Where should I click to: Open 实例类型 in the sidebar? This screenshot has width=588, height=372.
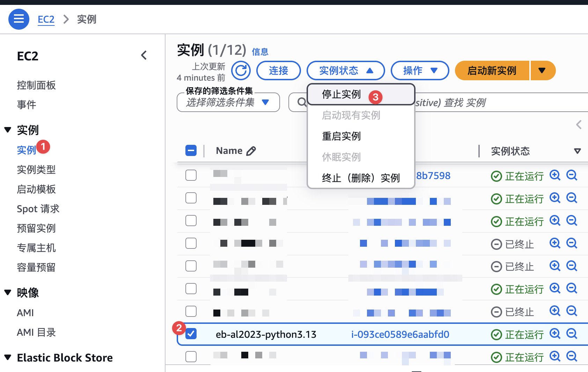pyautogui.click(x=36, y=170)
